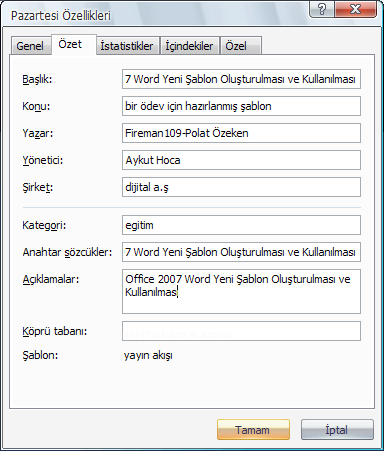Click the Yönetici field with Aykut Hoca
Screen dimensions: 384x451
[241, 160]
